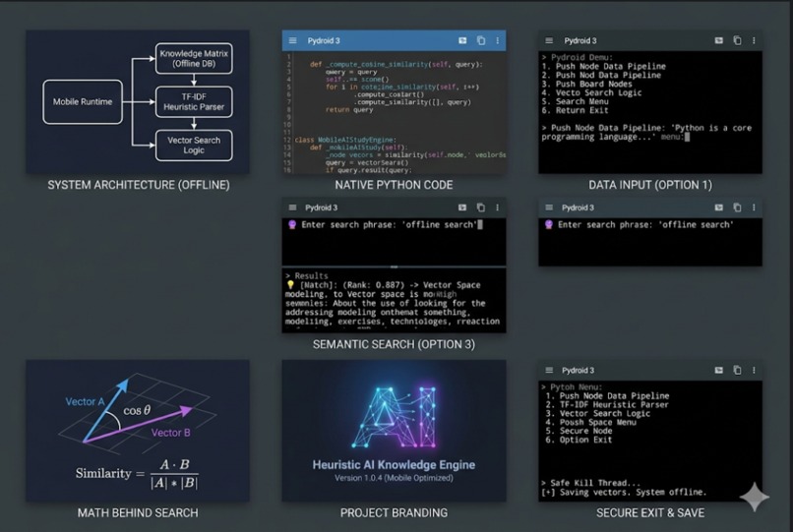Image resolution: width=793 pixels, height=532 pixels.
Task: Open three-dot menu in Pydroid Demu menu panel
Action: click(754, 40)
